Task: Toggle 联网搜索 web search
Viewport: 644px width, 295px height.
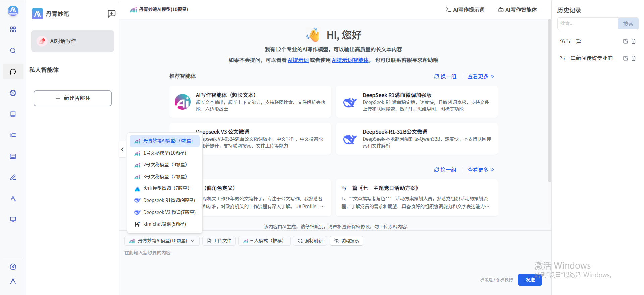Action: 346,241
